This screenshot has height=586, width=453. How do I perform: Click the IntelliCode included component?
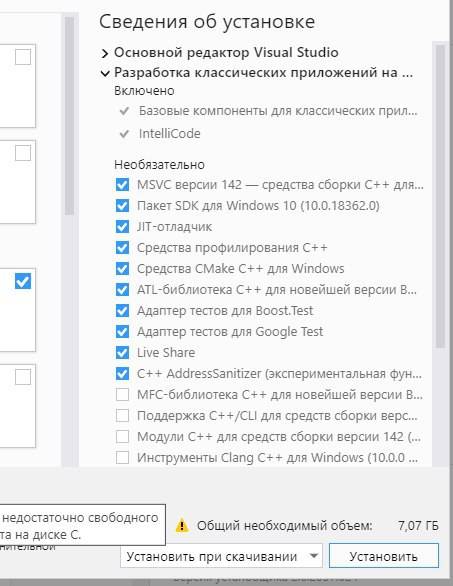[170, 133]
